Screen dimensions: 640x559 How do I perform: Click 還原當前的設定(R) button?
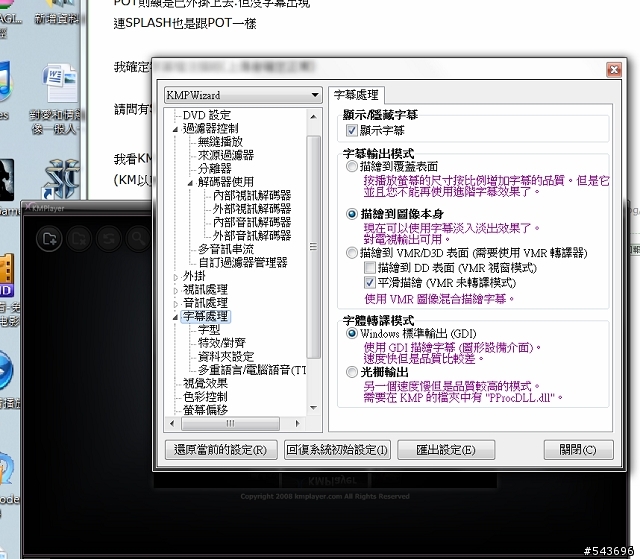(221, 450)
